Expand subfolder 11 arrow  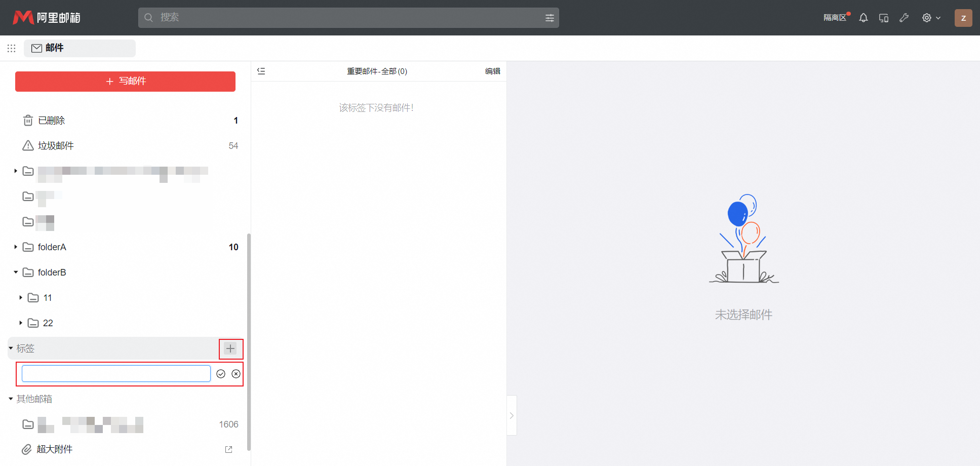[21, 298]
